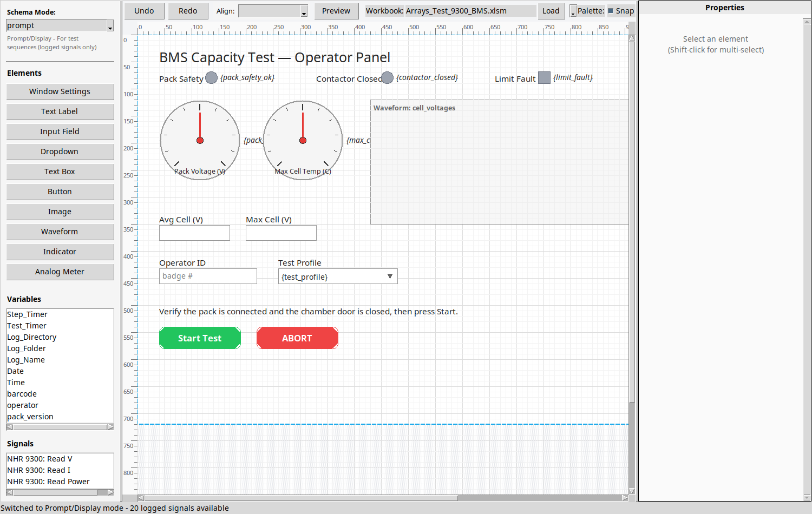This screenshot has height=514, width=812.
Task: Select NHR 9300: Read V signal
Action: pos(60,459)
